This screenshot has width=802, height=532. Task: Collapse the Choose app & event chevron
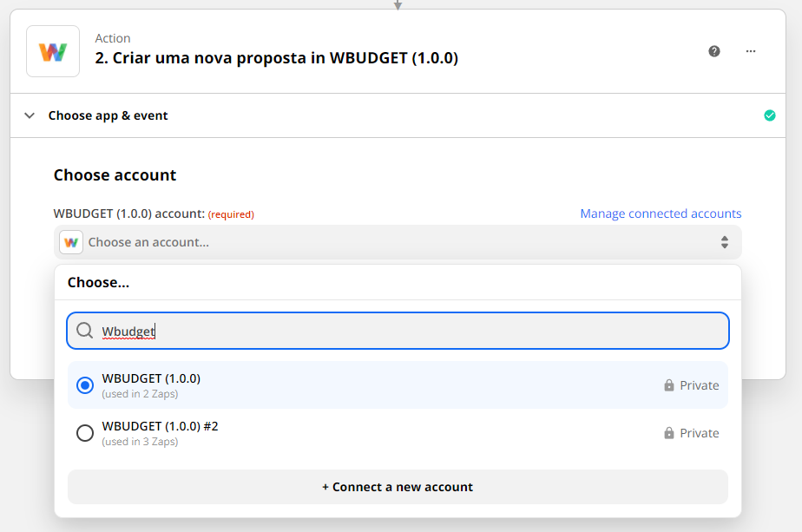click(30, 115)
